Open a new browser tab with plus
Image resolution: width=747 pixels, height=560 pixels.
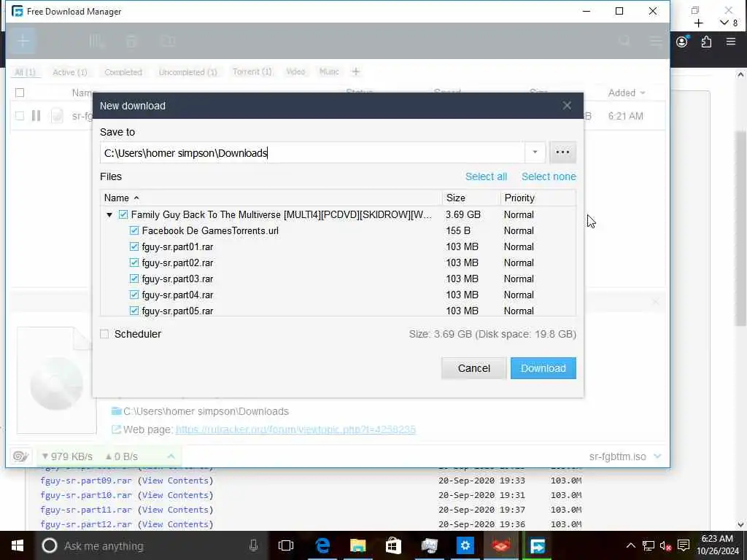[698, 23]
